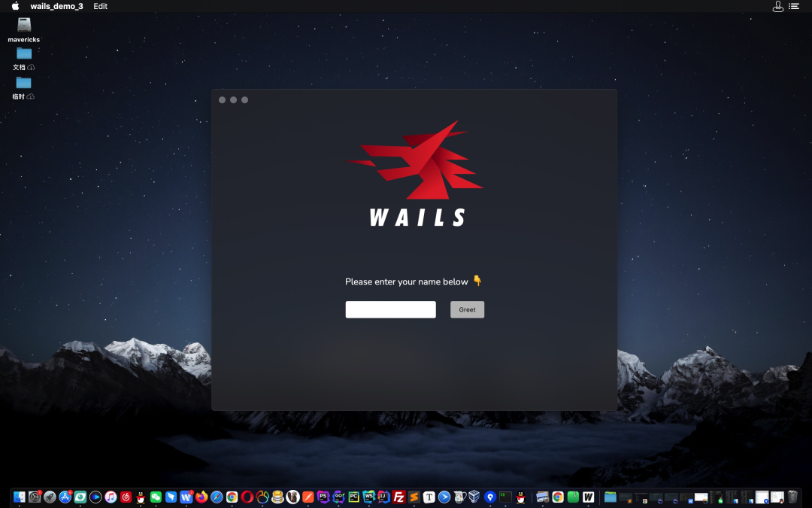Click the name input field

(x=390, y=309)
